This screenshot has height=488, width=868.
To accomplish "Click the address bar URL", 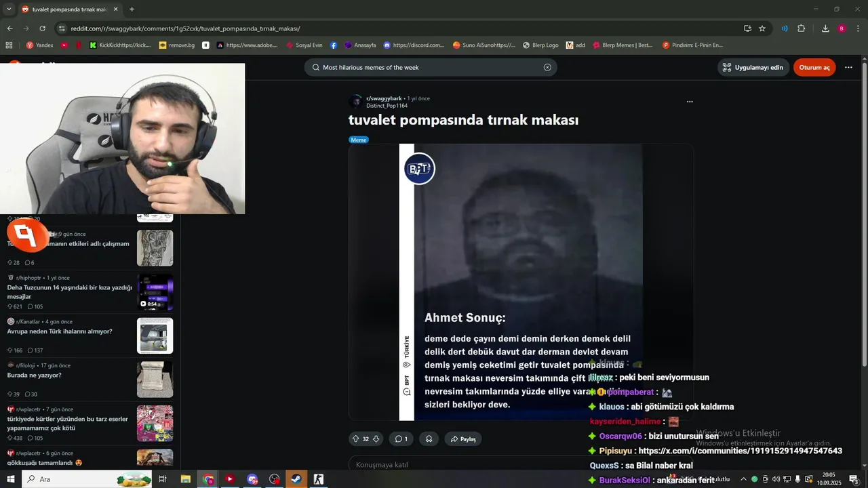I will 184,28.
